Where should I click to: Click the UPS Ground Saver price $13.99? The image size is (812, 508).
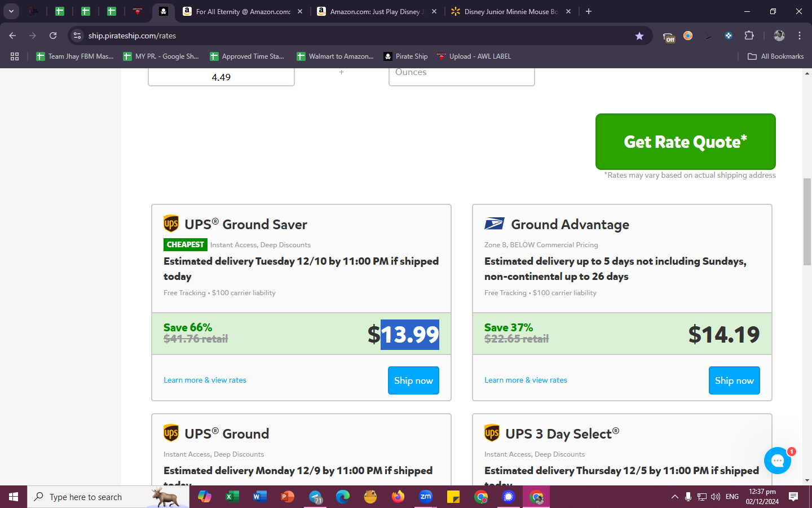pos(403,335)
